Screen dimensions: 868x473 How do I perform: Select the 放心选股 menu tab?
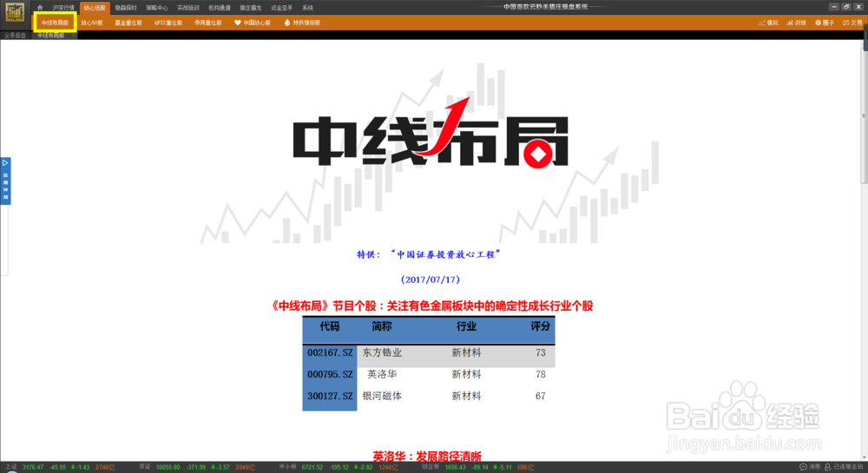95,8
